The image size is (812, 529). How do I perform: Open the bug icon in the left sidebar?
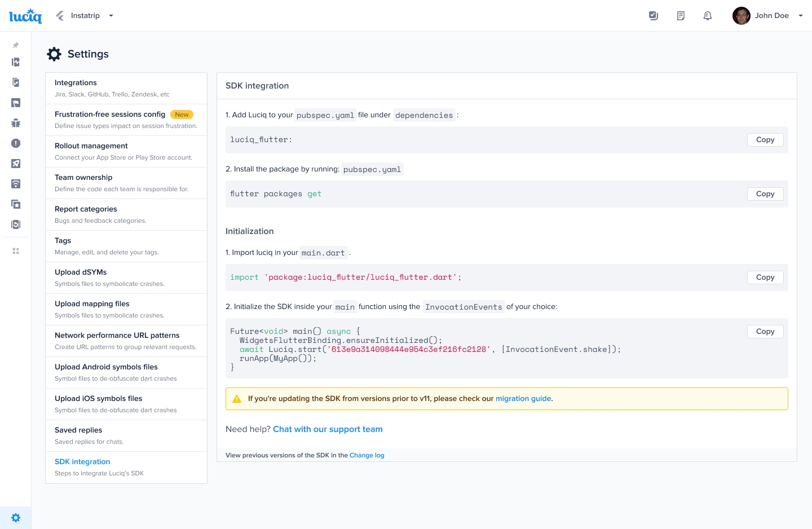pyautogui.click(x=16, y=123)
